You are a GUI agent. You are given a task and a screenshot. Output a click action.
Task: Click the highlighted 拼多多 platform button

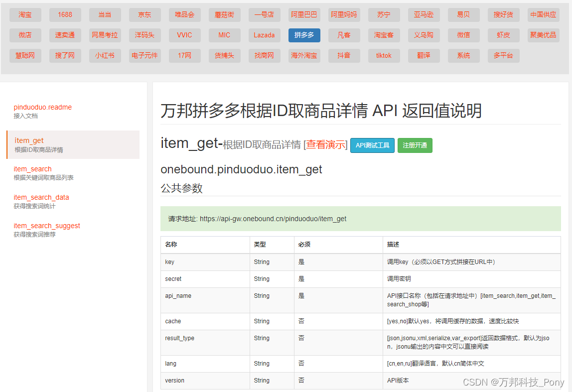[x=304, y=35]
